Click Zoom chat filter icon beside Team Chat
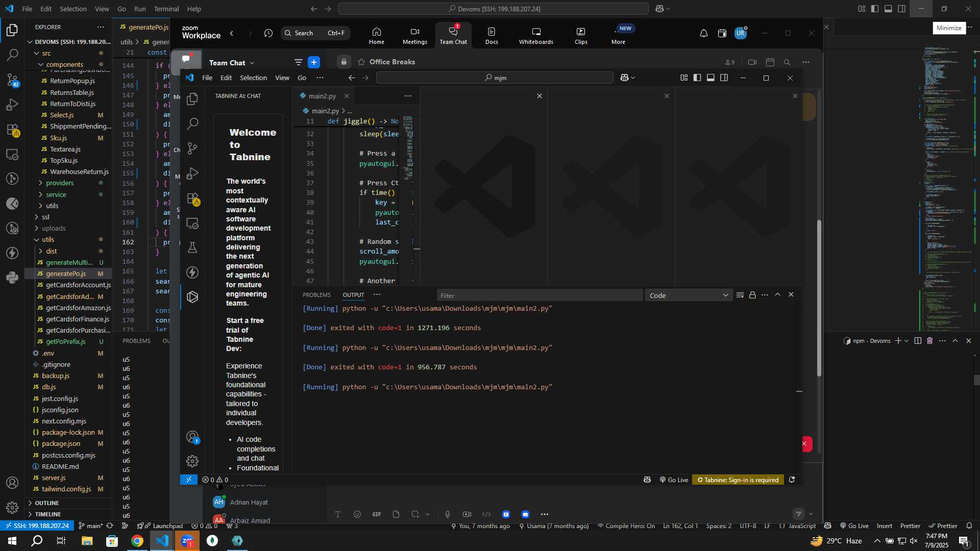980x551 pixels. tap(299, 62)
